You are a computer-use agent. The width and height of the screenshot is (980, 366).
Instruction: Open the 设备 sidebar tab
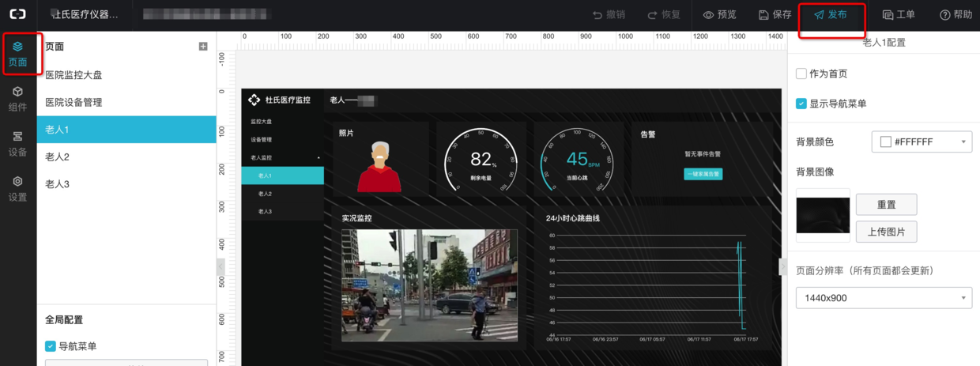point(17,145)
